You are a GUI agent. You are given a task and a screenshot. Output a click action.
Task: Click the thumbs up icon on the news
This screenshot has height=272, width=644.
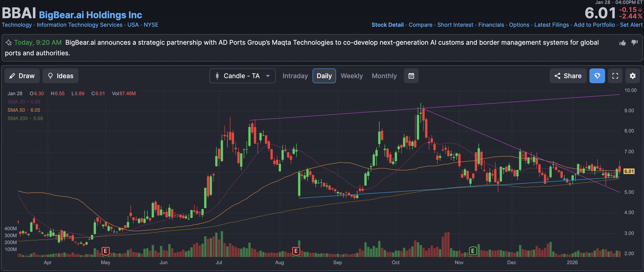[x=622, y=43]
